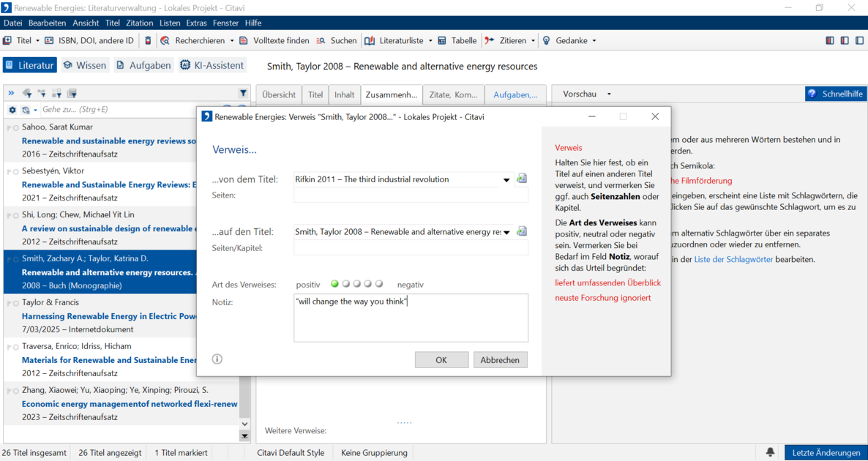
Task: Select the neutral middle rating dot
Action: [x=357, y=284]
